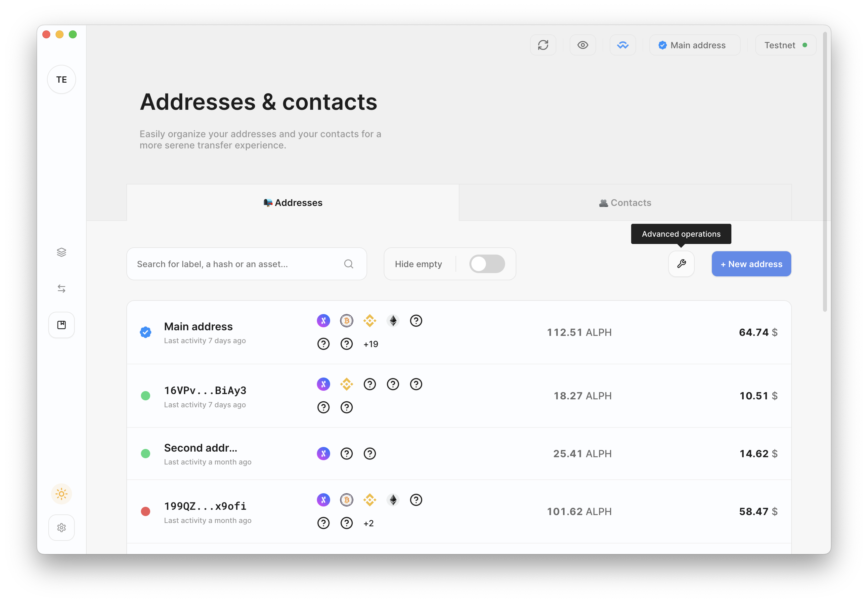Open the Transfers arrows icon in the sidebar
The height and width of the screenshot is (603, 868).
[x=62, y=289]
